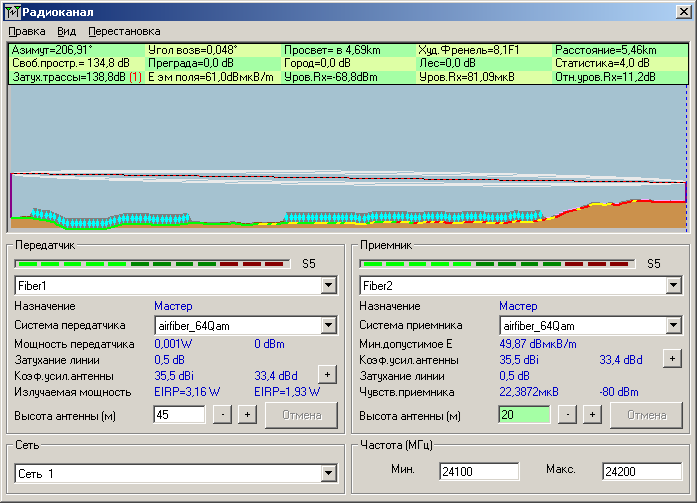Decrease transmitter antenna height with minus button
This screenshot has height=503, width=697.
222,415
